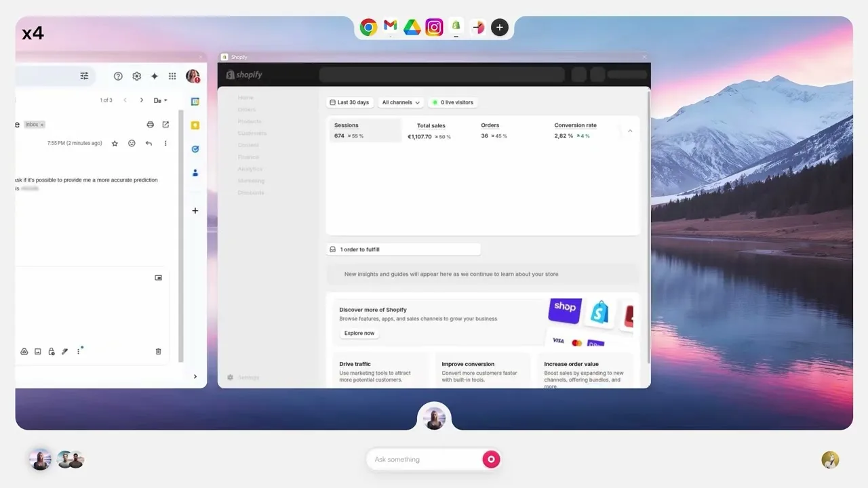Open the bottom-right user avatar

point(830,460)
